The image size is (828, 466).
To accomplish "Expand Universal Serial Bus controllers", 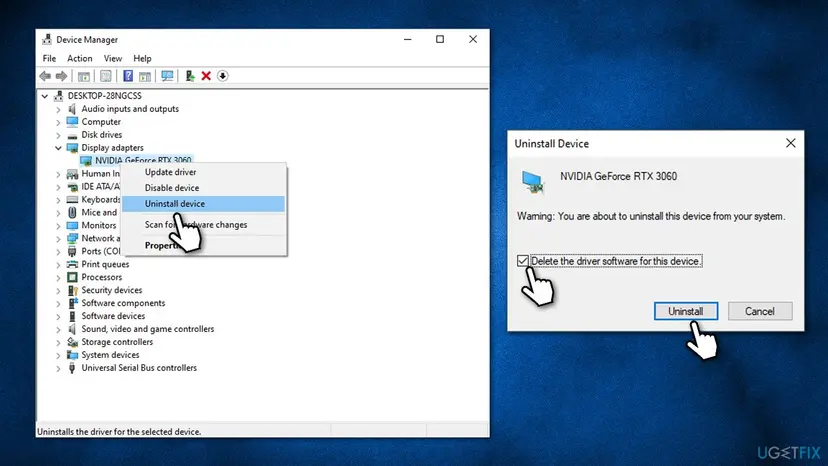I will [x=58, y=368].
